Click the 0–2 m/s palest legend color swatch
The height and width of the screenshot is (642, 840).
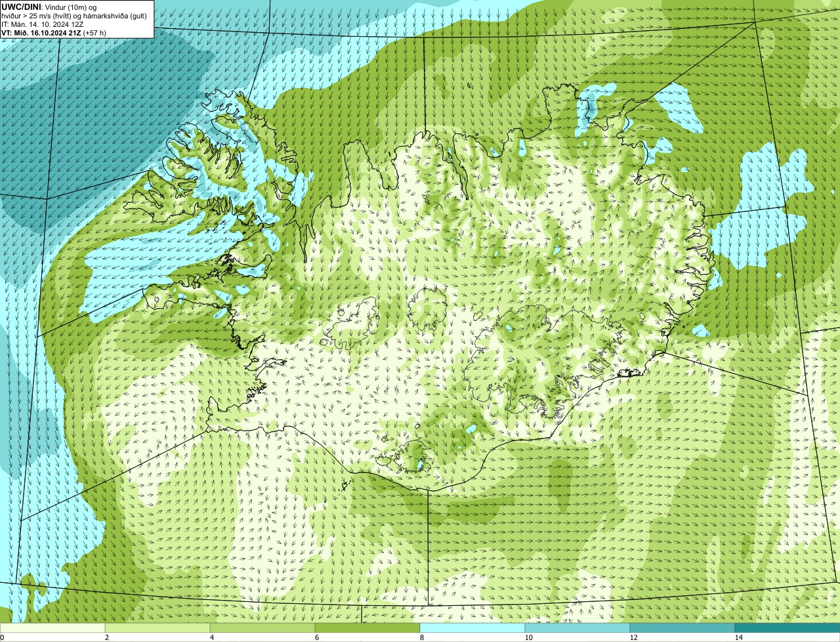(52, 628)
